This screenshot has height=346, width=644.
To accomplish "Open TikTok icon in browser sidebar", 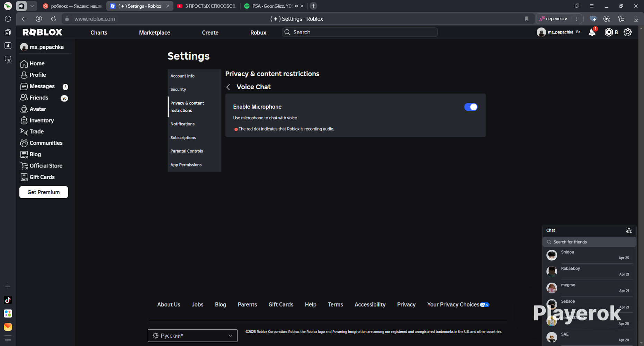I will [8, 300].
